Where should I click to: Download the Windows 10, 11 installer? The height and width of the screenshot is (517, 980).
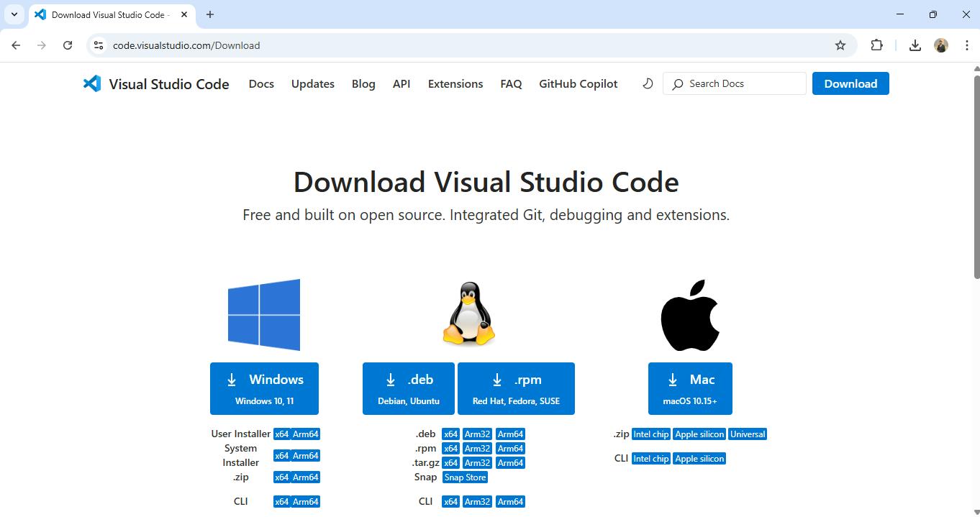point(264,388)
